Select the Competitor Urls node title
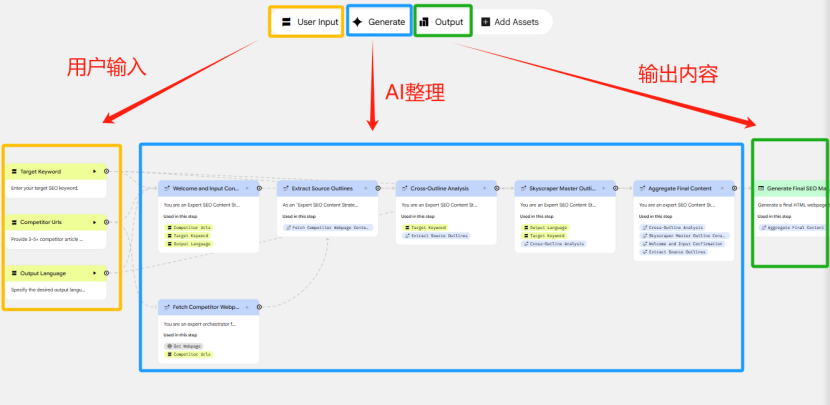Viewport: 830px width, 405px height. pyautogui.click(x=41, y=222)
